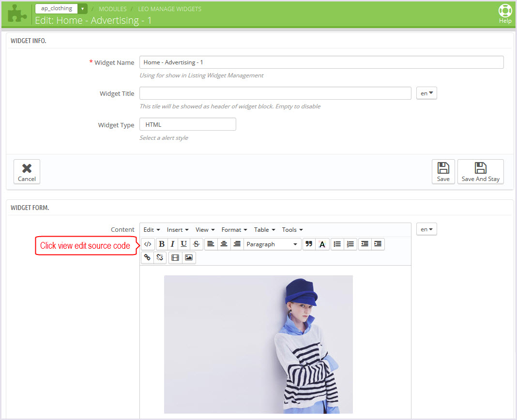Image resolution: width=517 pixels, height=420 pixels.
Task: Go to MODULES breadcrumb
Action: [113, 9]
